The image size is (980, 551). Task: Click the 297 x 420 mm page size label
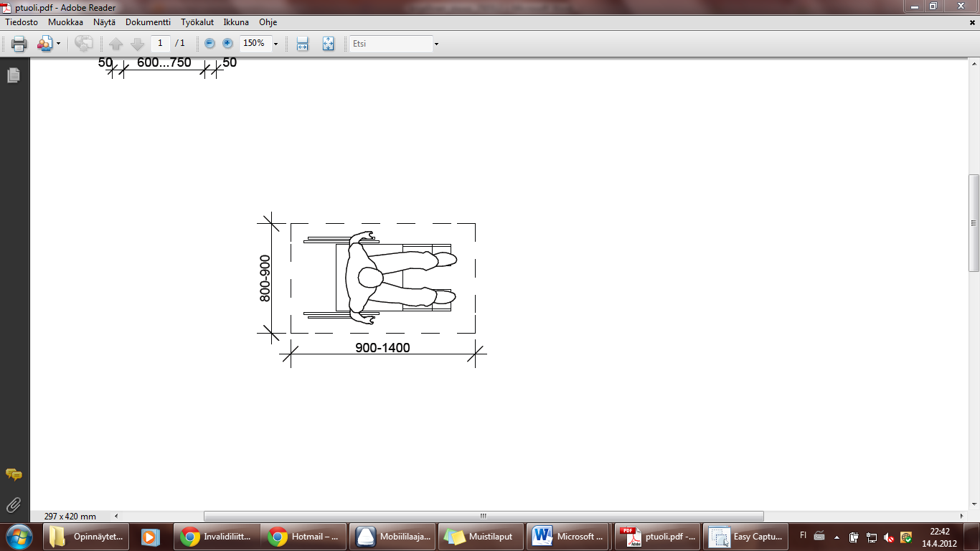(x=70, y=516)
